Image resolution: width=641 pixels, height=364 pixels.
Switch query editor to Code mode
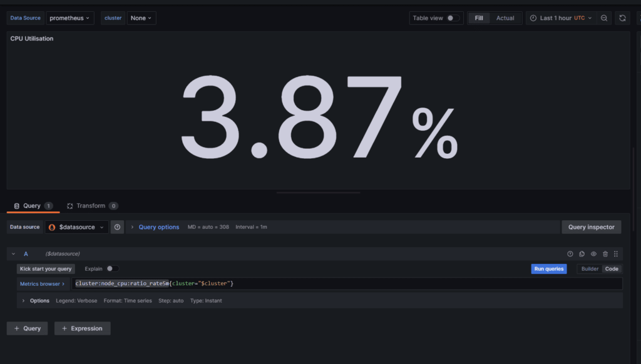pos(612,269)
